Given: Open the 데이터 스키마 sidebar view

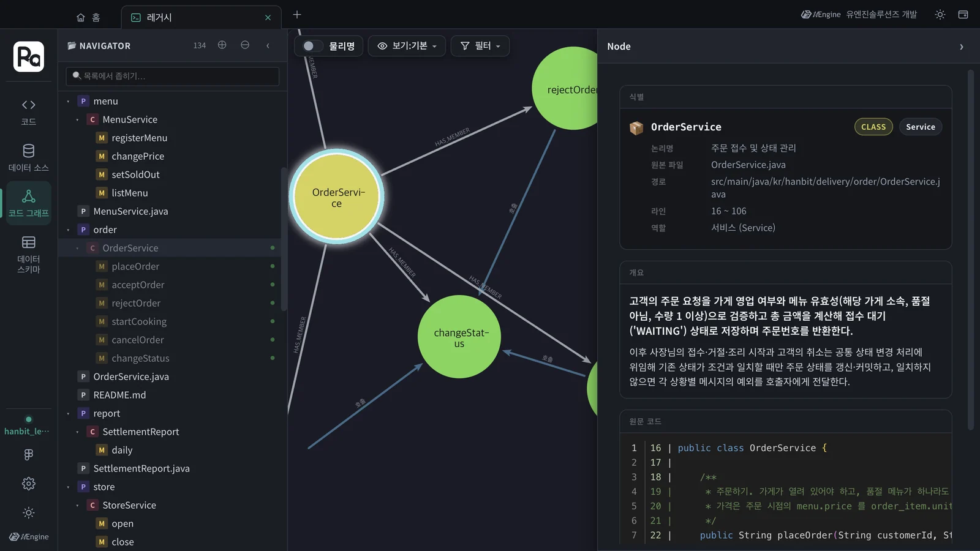Looking at the screenshot, I should coord(29,254).
